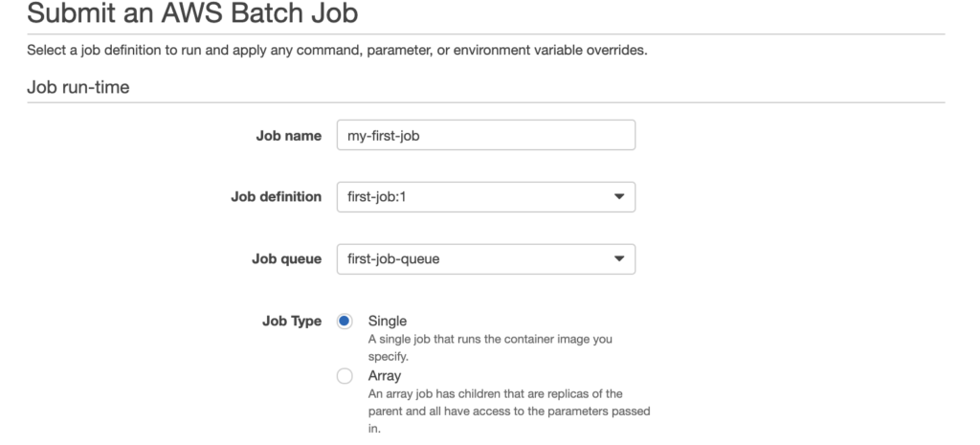Open the first-job:1 job definition combo box
Viewport: 980px width, 445px height.
pyautogui.click(x=485, y=197)
